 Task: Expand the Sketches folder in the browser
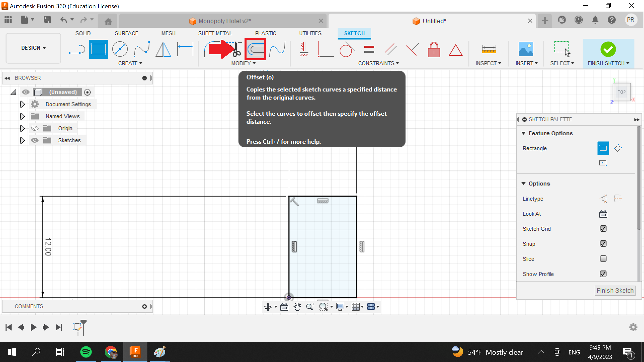click(x=22, y=140)
